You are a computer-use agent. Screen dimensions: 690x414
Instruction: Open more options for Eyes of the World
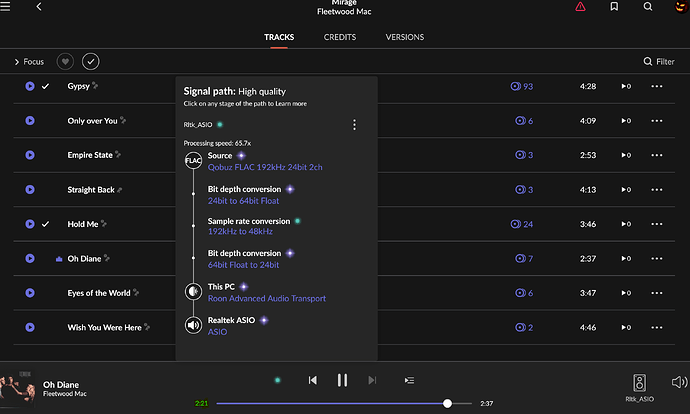point(657,293)
